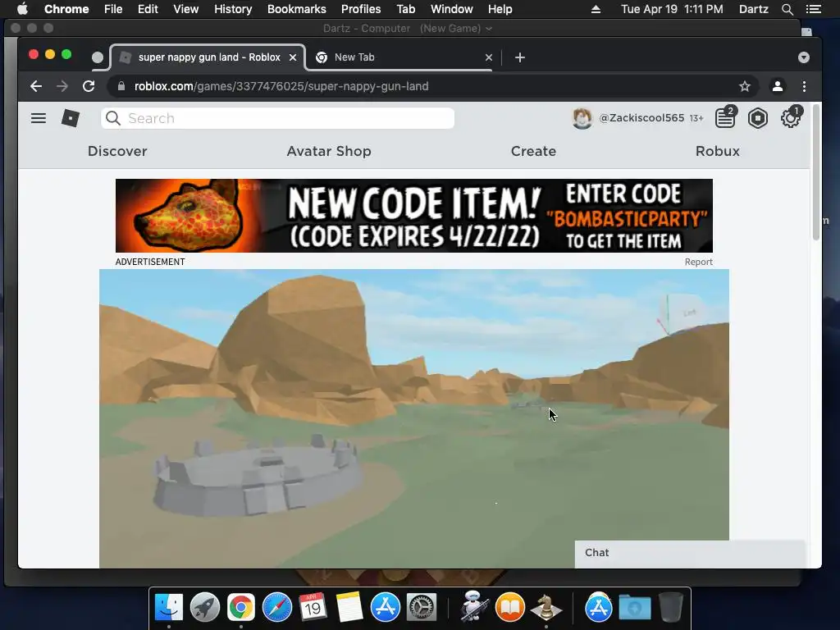Open the Help menu

pyautogui.click(x=500, y=9)
